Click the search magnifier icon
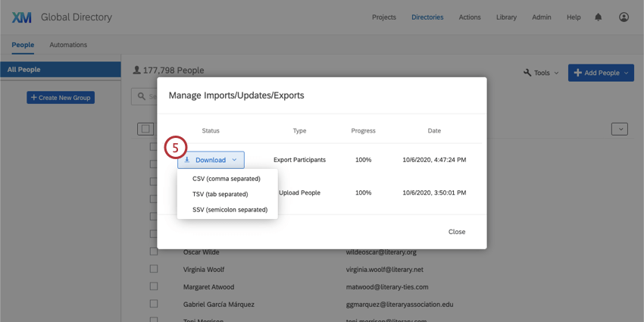Screen dimensions: 644x322 141,96
